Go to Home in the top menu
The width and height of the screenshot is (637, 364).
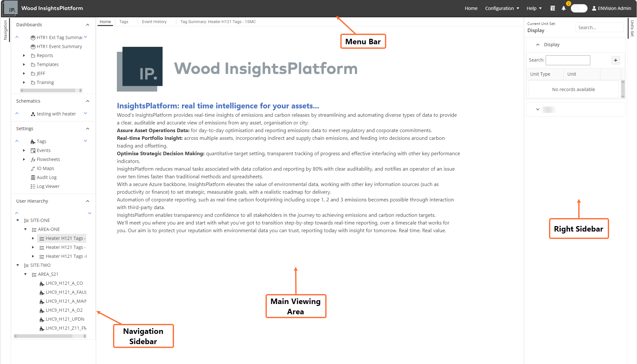(471, 8)
